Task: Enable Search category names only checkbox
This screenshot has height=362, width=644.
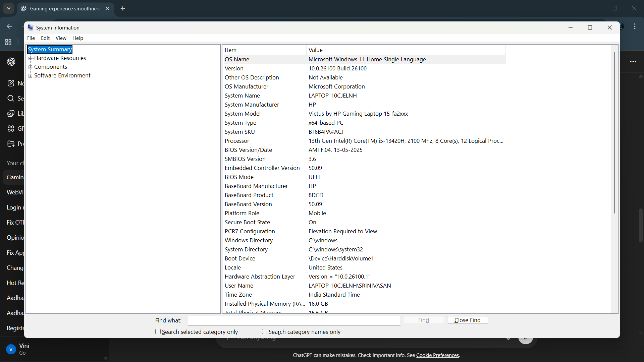Action: (265, 331)
